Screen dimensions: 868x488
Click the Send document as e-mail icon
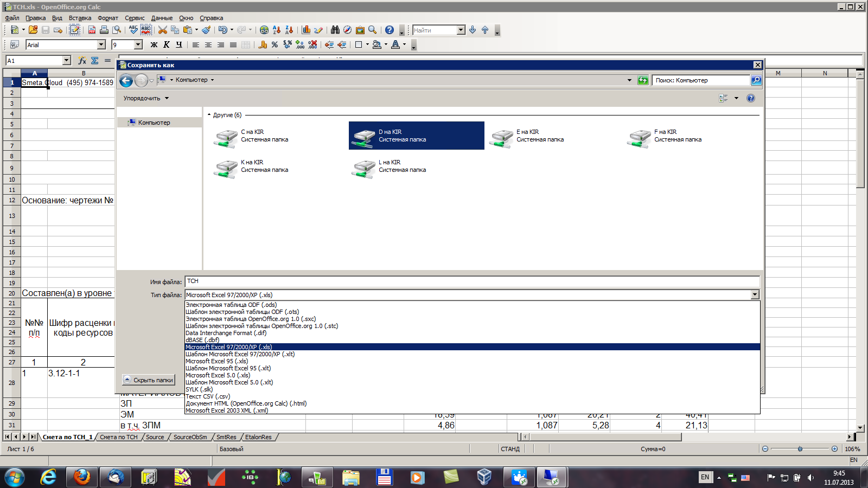coord(58,30)
